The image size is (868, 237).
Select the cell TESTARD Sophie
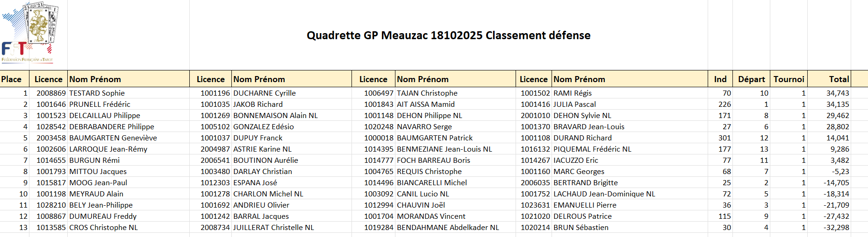97,93
